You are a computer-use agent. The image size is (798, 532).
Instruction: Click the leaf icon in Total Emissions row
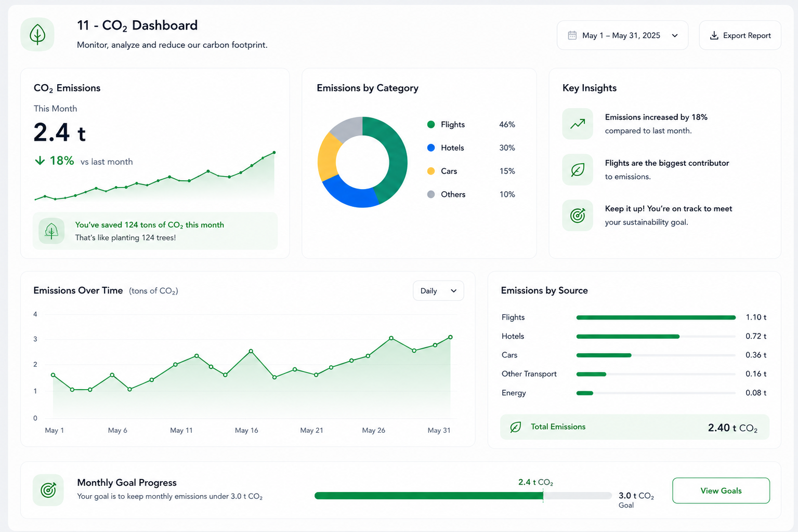click(516, 427)
